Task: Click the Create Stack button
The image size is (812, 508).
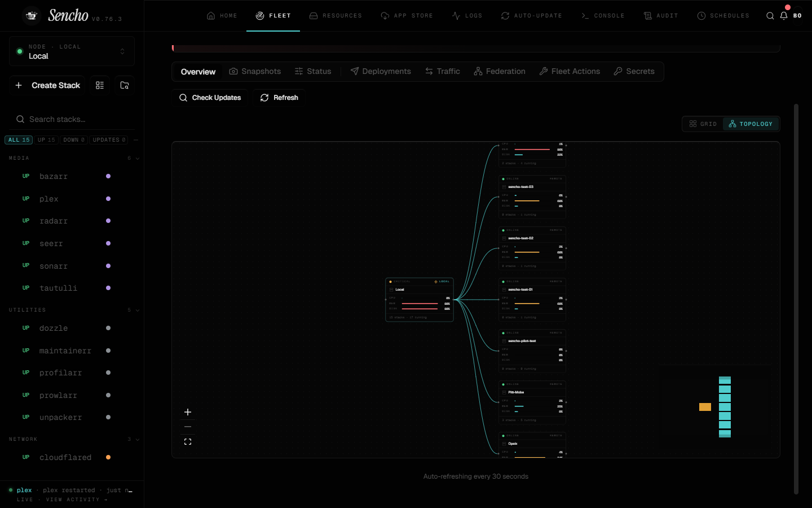Action: pyautogui.click(x=47, y=85)
